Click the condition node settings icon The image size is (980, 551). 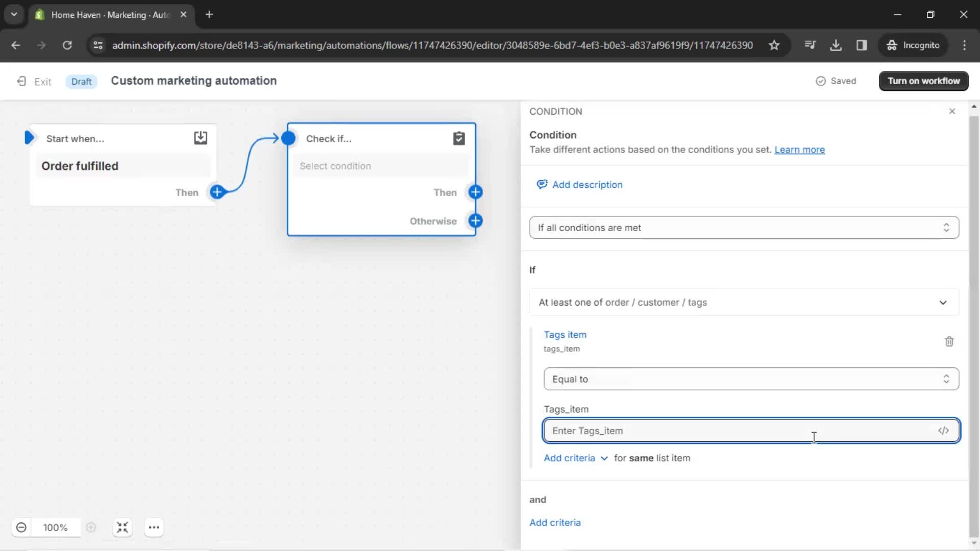coord(459,139)
